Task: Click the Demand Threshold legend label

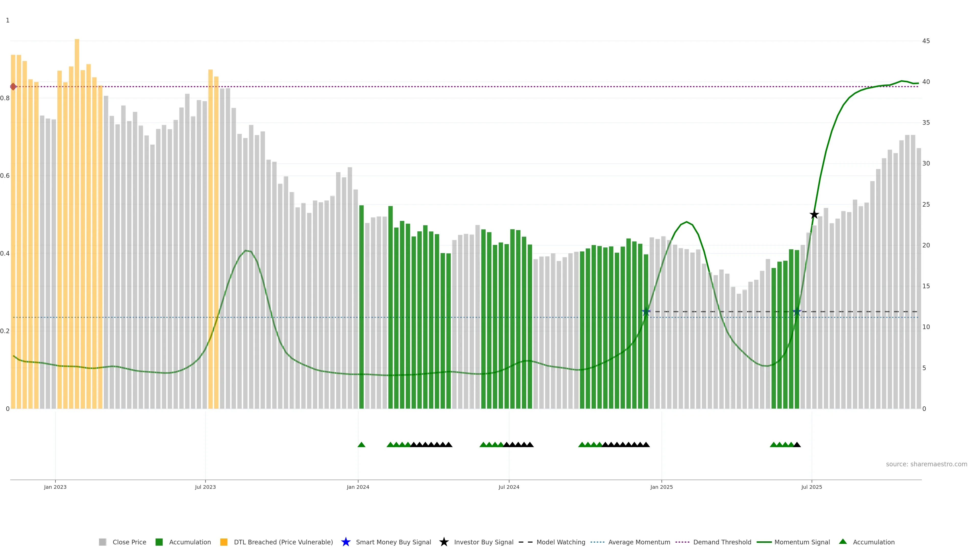Action: (x=722, y=542)
